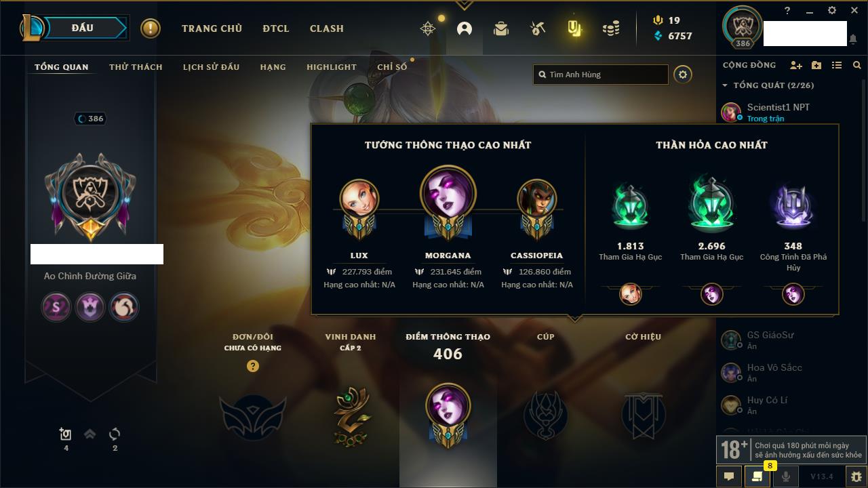Open the missions icon with 8 badge
The image size is (868, 488).
[x=757, y=476]
